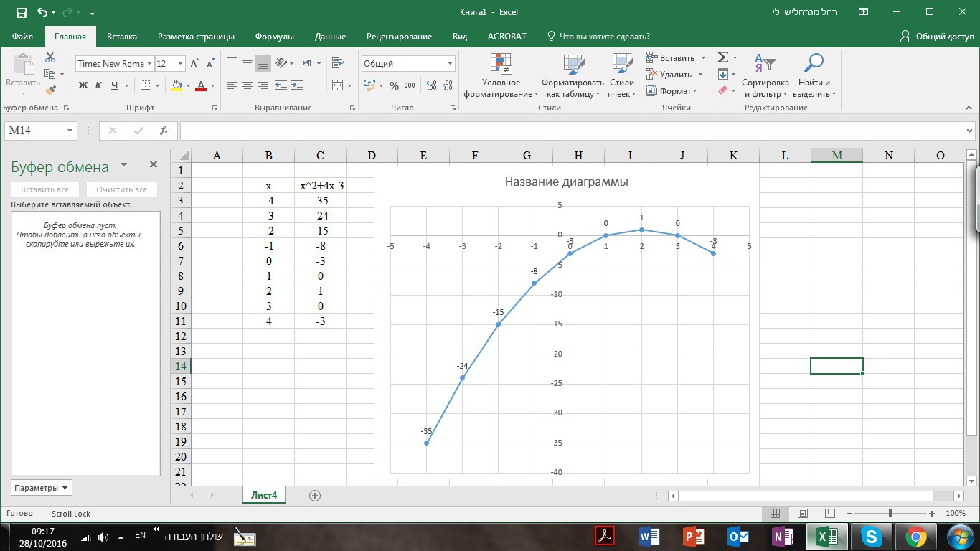Image resolution: width=980 pixels, height=551 pixels.
Task: Open the Times New Roman font dropdown
Action: [150, 64]
